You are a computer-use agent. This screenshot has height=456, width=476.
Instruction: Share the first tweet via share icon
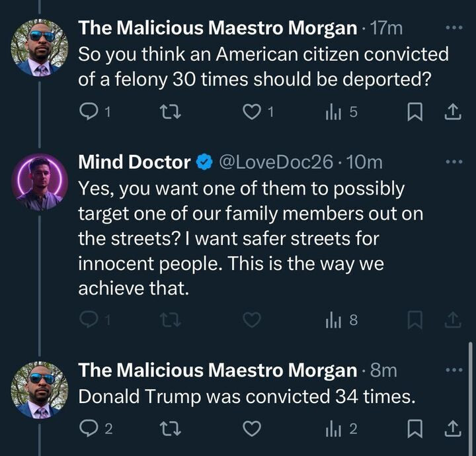453,112
